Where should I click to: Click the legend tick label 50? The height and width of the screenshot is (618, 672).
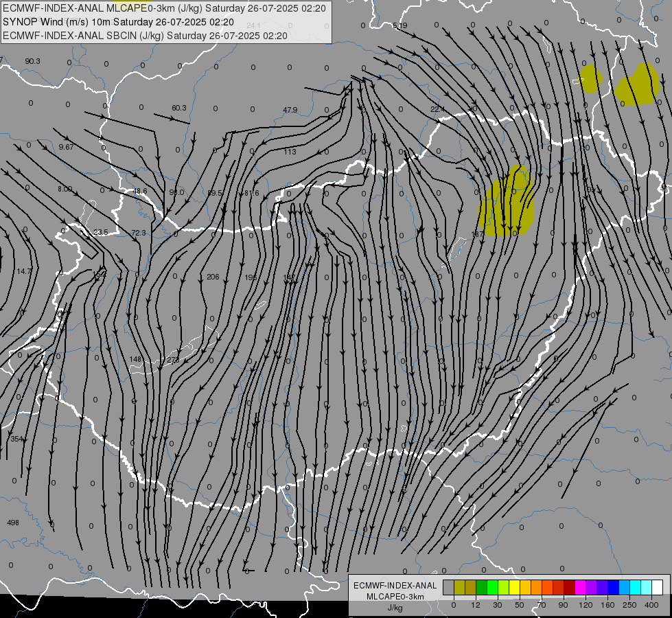click(520, 605)
